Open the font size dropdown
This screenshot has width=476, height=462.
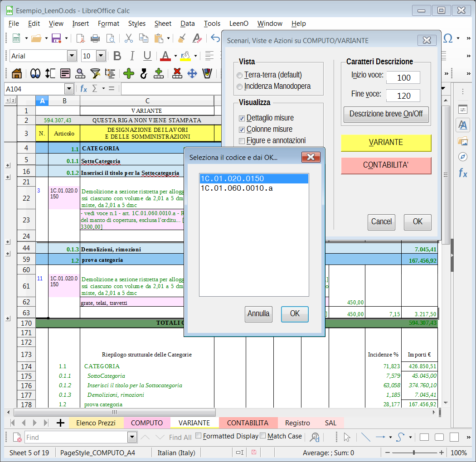pos(101,56)
